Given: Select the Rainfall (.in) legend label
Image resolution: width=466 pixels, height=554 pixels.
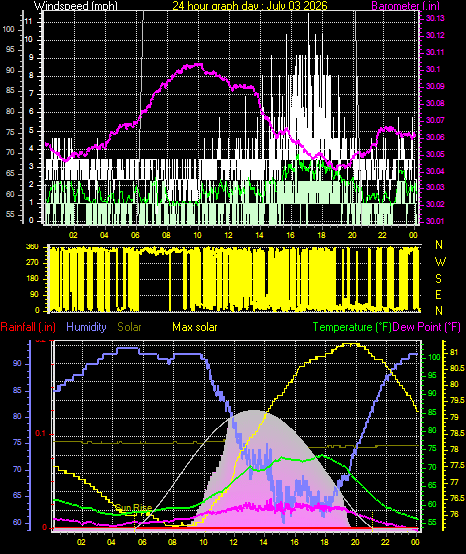Looking at the screenshot, I should 28,327.
